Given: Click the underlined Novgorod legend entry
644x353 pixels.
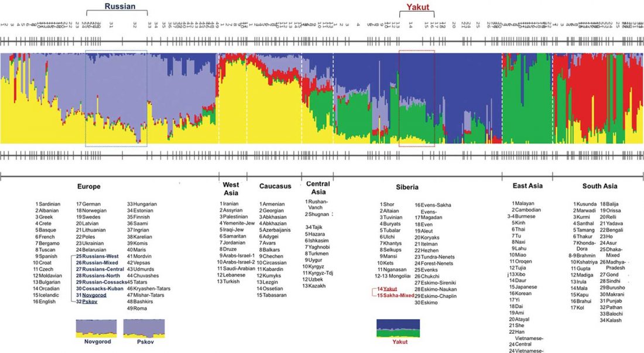Looking at the screenshot, I should [94, 295].
